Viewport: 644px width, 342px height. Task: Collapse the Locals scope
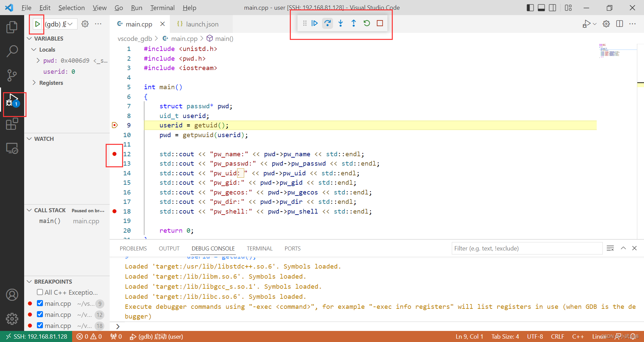[34, 50]
